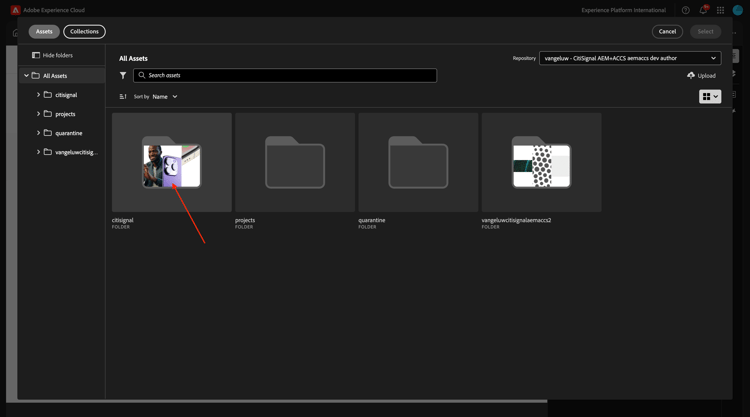Open the app switcher grid icon

pos(720,10)
